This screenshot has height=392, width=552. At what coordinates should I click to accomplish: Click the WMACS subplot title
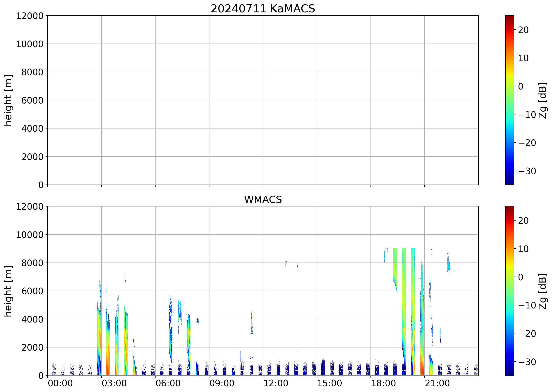[x=263, y=200]
